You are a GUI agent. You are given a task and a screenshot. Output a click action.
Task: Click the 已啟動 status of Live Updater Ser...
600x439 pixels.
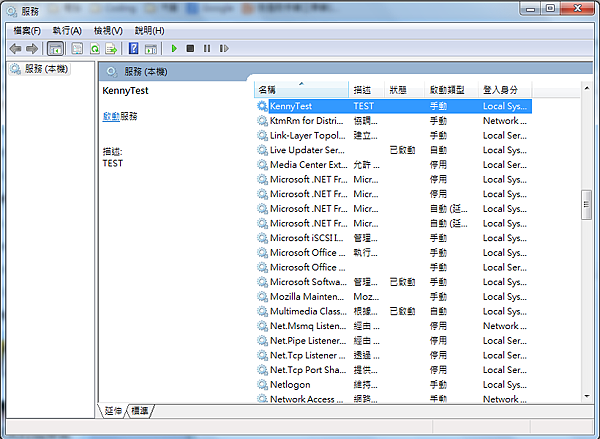click(402, 150)
